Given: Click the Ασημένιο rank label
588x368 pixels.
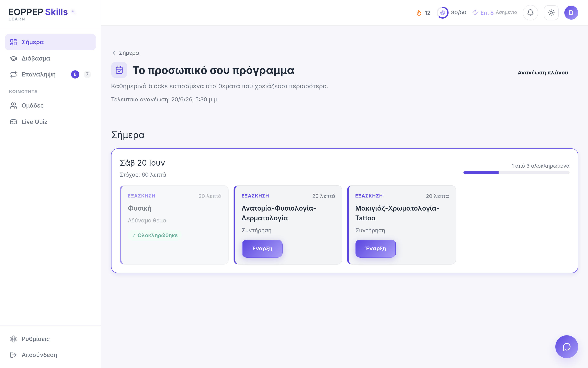Looking at the screenshot, I should pyautogui.click(x=506, y=12).
